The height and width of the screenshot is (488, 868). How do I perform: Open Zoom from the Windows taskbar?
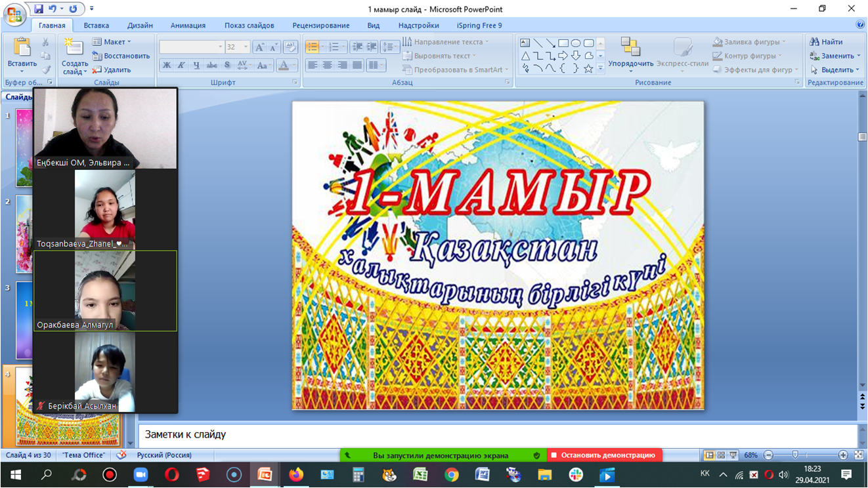pos(141,474)
